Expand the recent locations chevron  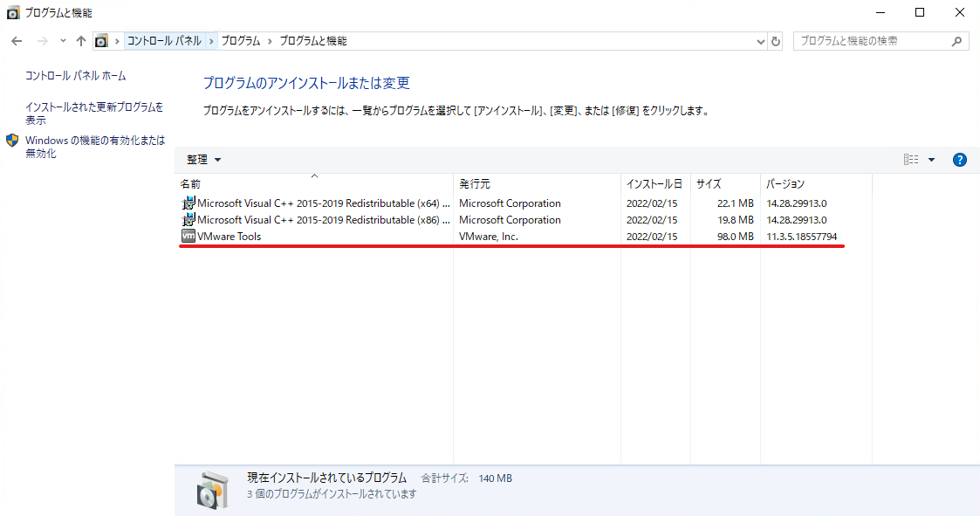click(x=63, y=41)
